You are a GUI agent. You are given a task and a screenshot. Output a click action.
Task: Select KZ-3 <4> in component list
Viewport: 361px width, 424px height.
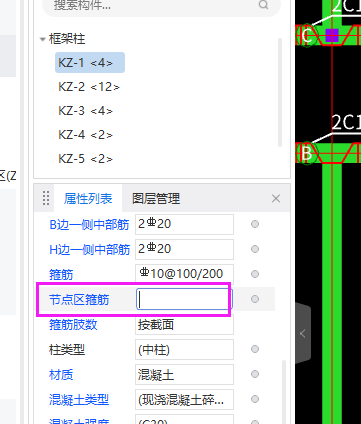(86, 111)
